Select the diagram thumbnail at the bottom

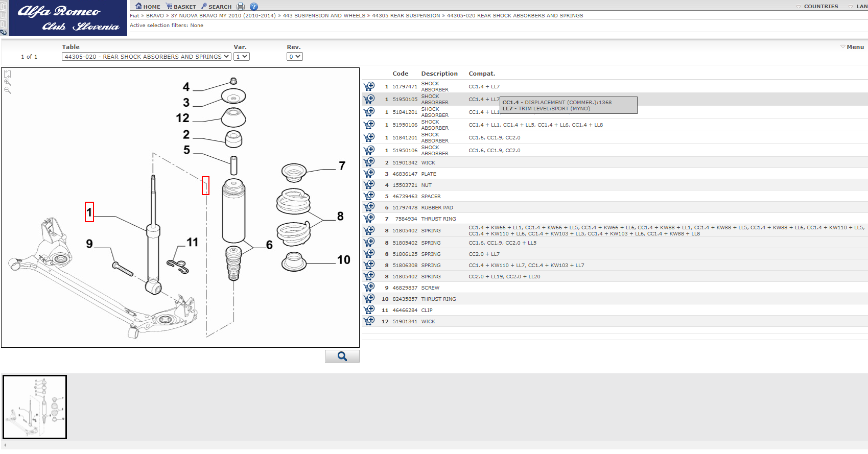35,407
